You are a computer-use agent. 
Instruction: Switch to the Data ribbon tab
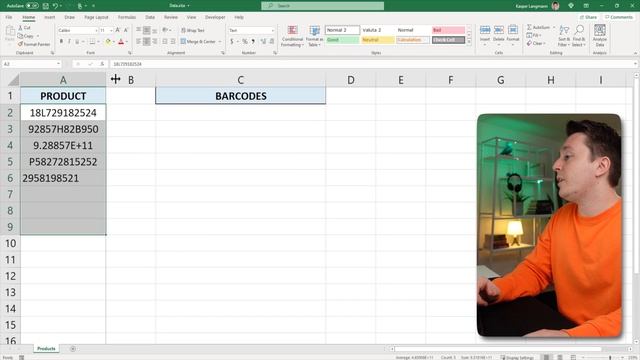click(150, 17)
